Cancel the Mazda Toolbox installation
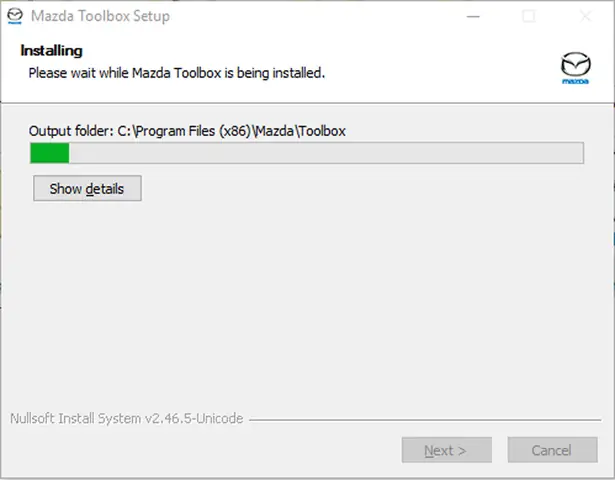615x480 pixels. tap(551, 450)
